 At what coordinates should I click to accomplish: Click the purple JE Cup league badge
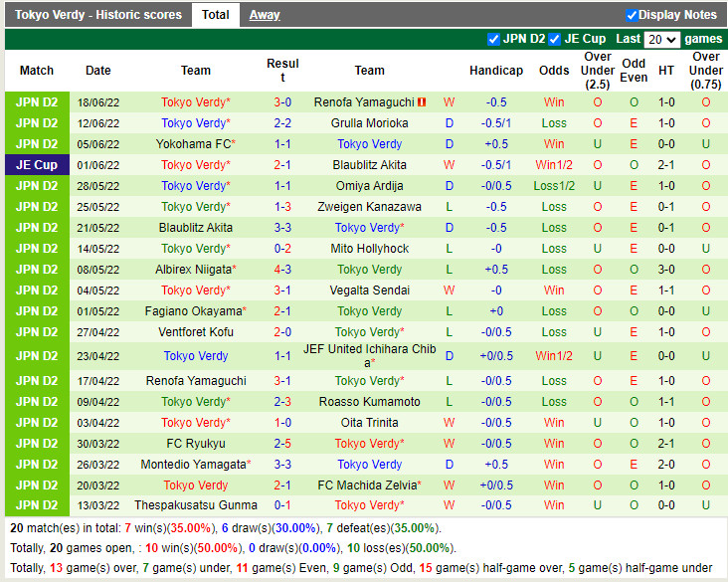[x=37, y=165]
